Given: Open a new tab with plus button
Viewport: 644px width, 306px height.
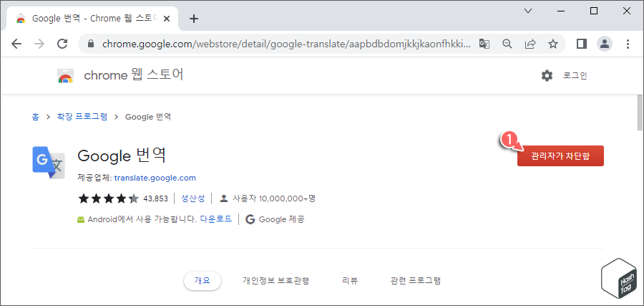Looking at the screenshot, I should click(x=193, y=19).
